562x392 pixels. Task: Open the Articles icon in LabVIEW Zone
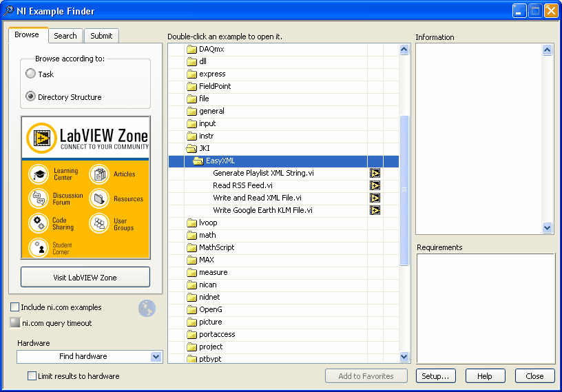tap(99, 174)
